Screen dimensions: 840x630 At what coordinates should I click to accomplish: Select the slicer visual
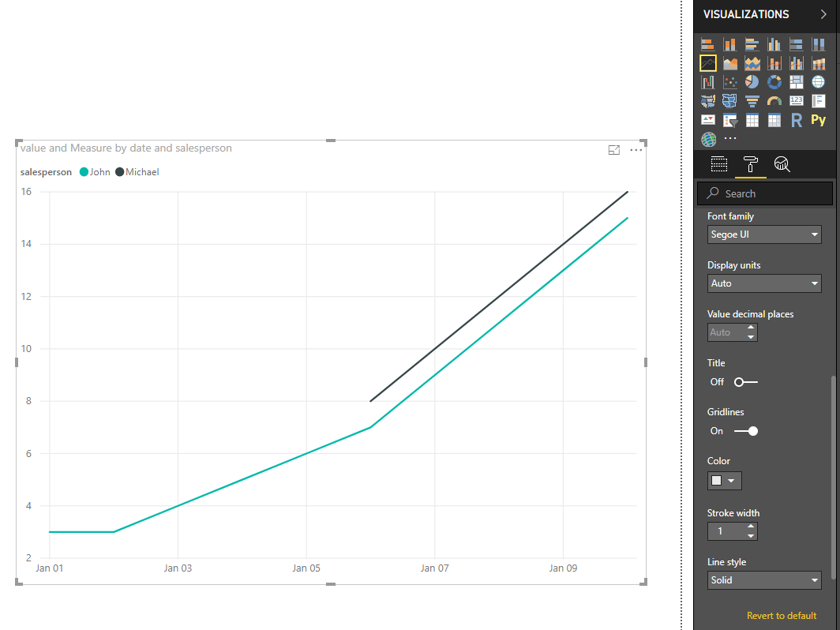(729, 120)
